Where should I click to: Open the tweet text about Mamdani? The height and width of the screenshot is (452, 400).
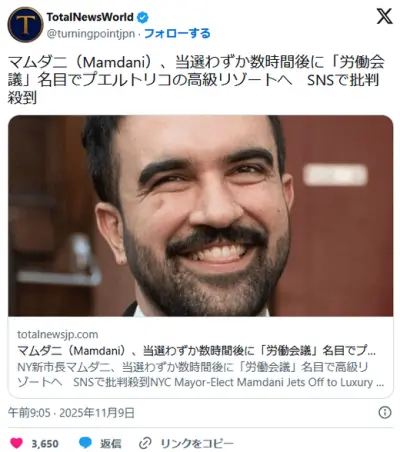(x=196, y=80)
